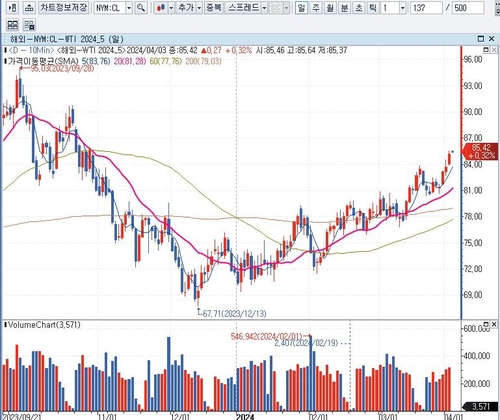This screenshot has height=420, width=500.
Task: Click the total bars field showing 500
Action: click(468, 8)
